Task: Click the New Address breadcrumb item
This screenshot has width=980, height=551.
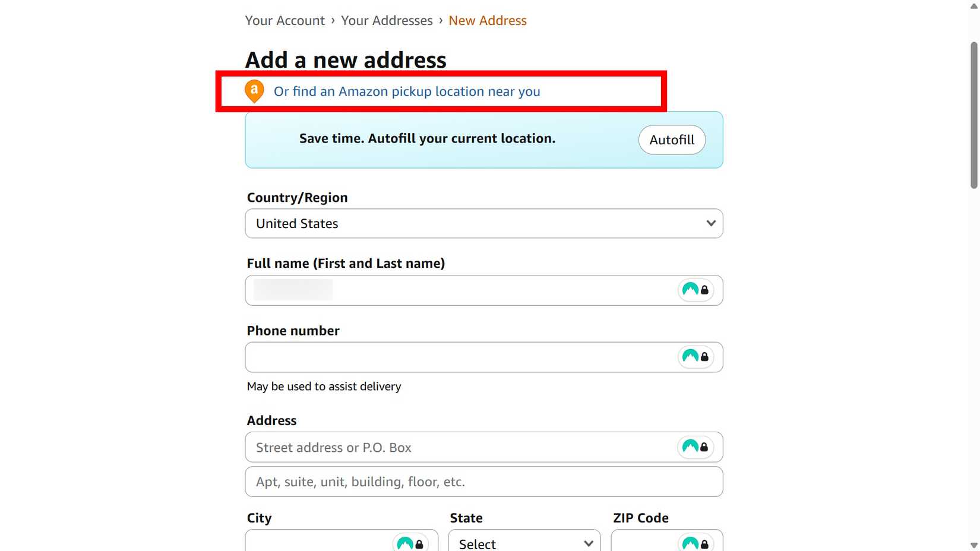Action: click(x=487, y=20)
